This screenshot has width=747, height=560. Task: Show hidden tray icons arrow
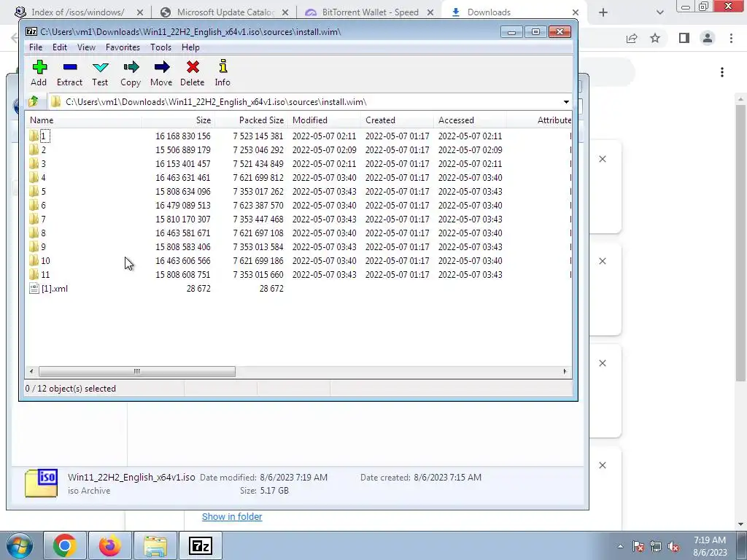620,546
